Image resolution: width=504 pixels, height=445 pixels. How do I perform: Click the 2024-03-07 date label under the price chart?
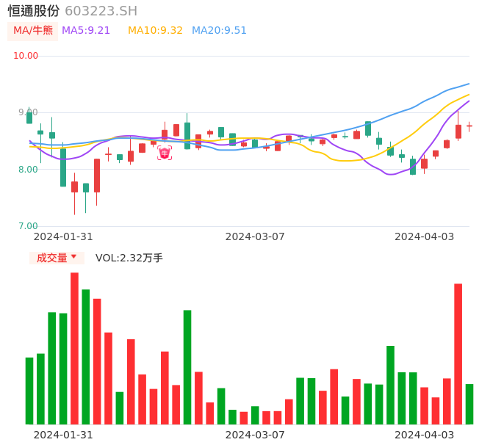point(255,236)
